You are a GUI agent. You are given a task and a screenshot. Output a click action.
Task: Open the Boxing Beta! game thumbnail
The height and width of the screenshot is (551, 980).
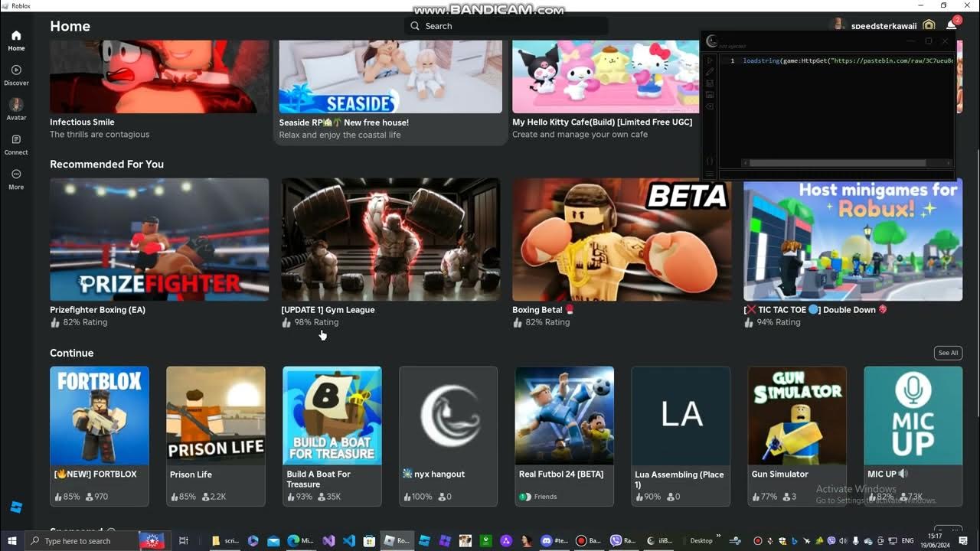point(622,240)
